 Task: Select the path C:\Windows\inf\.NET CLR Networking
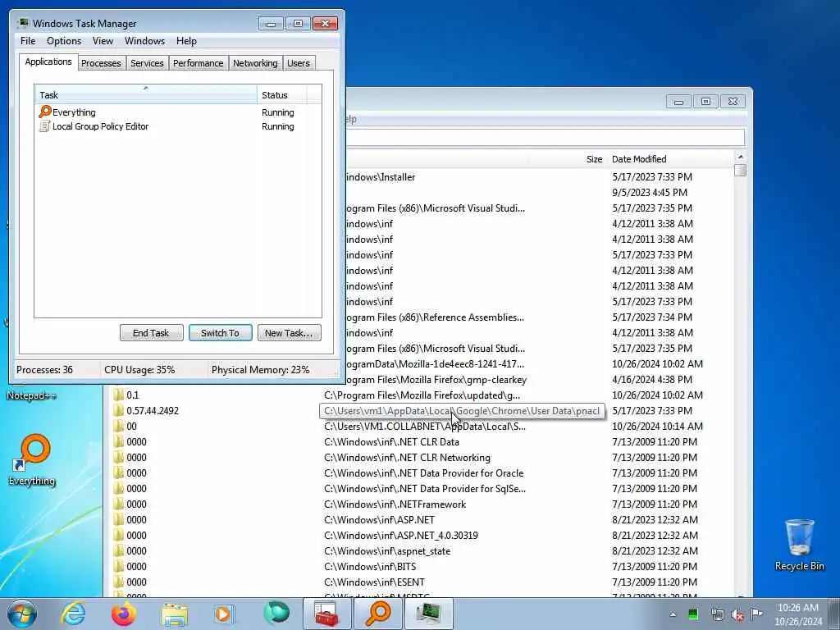407,458
